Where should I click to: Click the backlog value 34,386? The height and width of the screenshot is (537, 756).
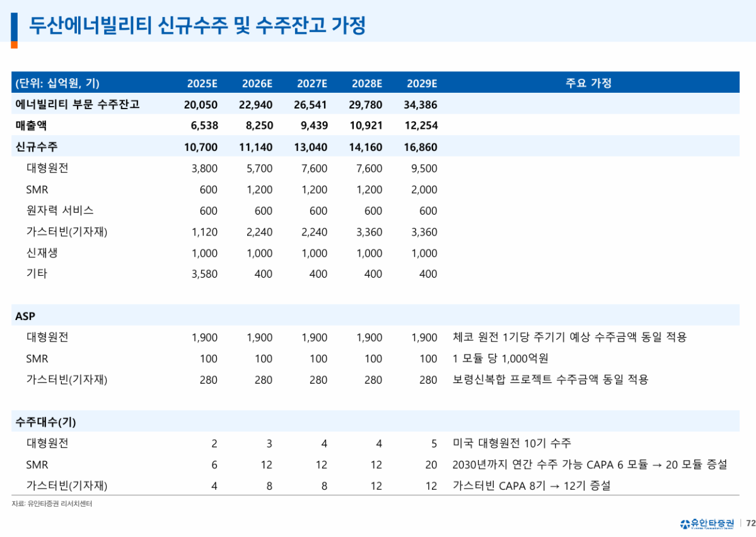coord(421,105)
